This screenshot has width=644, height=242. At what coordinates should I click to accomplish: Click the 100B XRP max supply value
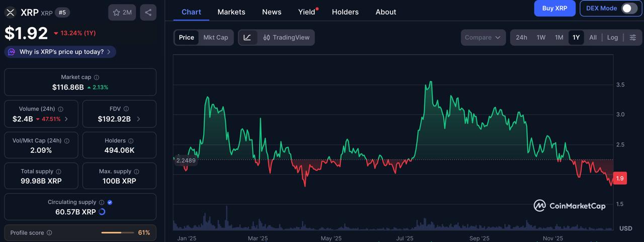119,181
